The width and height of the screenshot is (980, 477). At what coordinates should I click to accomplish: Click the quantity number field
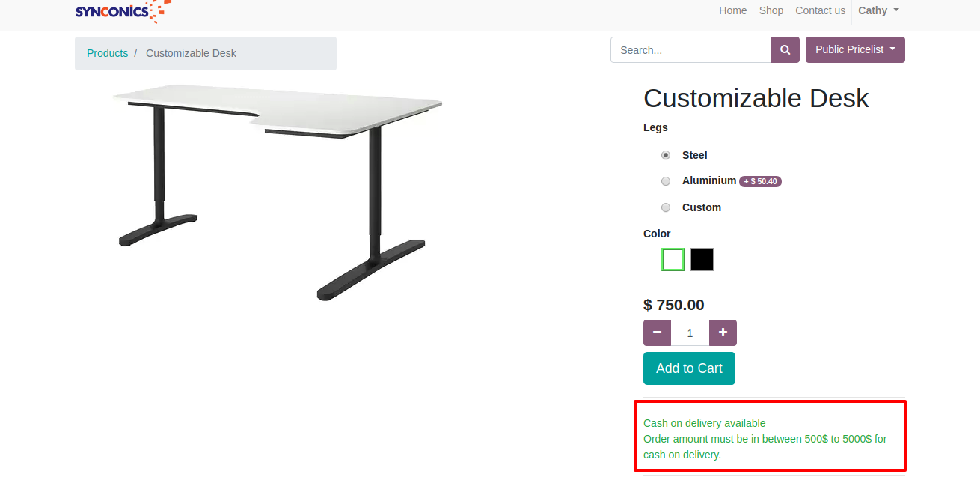(690, 332)
